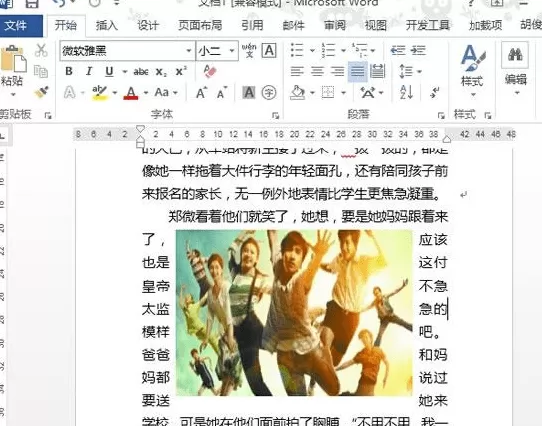Toggle show paragraph marks button
542x426 pixels.
[x=434, y=92]
